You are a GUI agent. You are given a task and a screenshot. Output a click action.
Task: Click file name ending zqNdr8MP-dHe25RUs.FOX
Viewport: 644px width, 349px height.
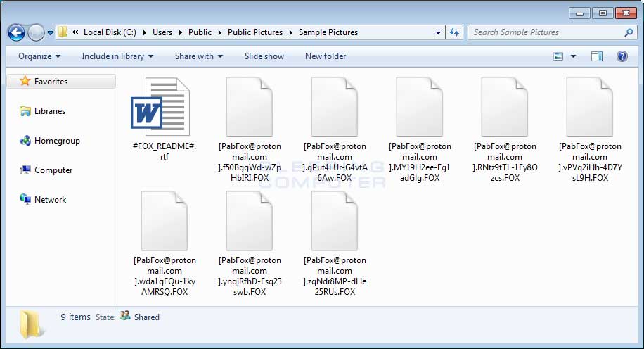(x=335, y=276)
